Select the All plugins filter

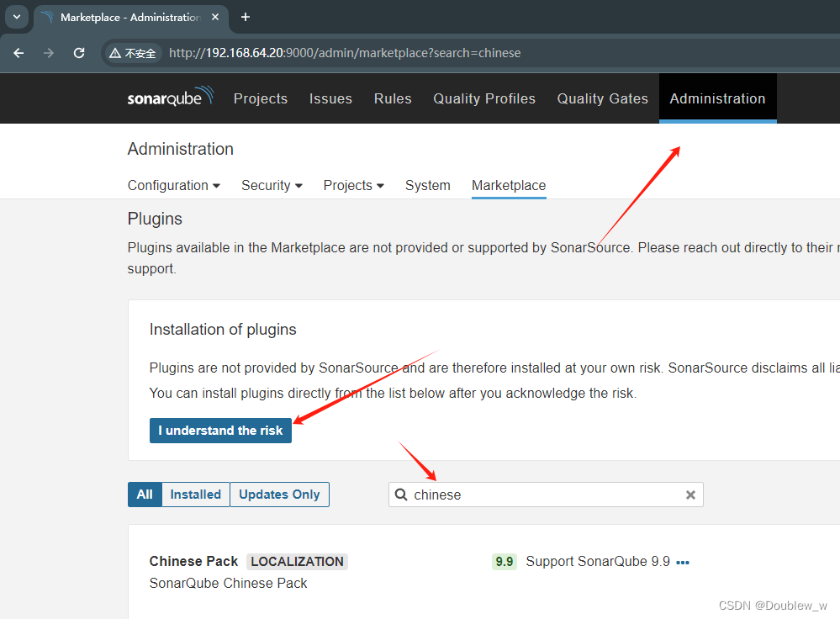coord(145,495)
